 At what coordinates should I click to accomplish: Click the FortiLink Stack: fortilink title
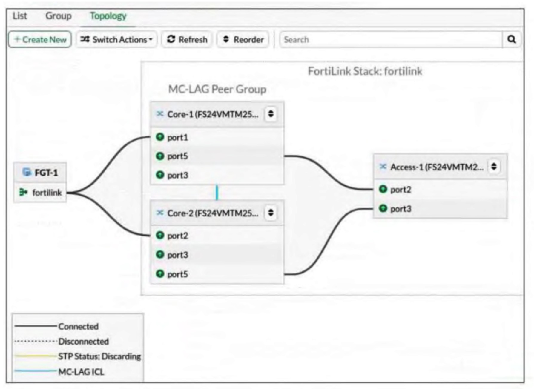point(365,71)
